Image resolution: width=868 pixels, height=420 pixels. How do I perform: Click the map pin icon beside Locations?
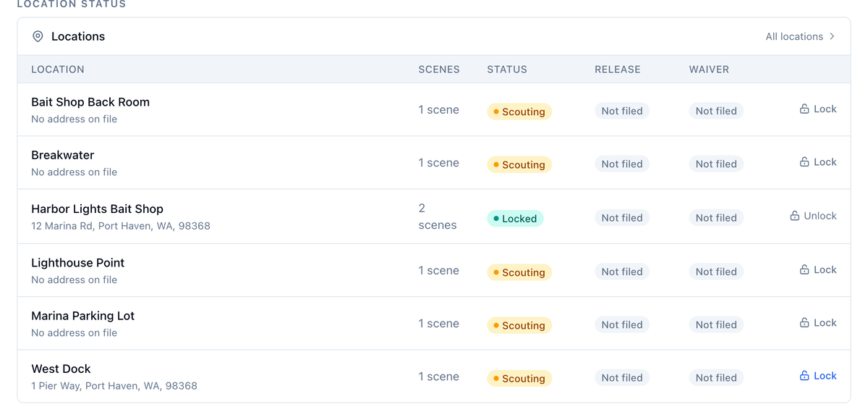38,36
